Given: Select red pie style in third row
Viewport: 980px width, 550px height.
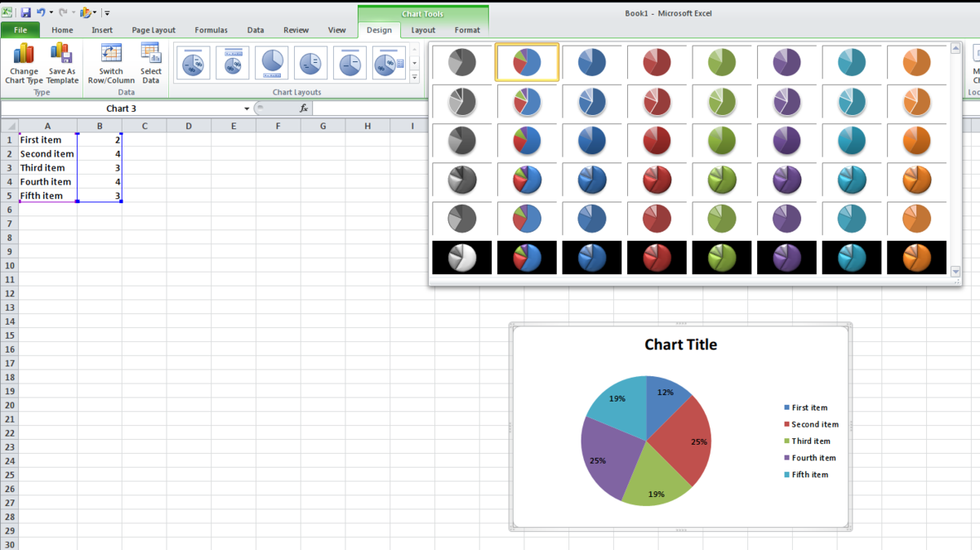Looking at the screenshot, I should [x=657, y=140].
